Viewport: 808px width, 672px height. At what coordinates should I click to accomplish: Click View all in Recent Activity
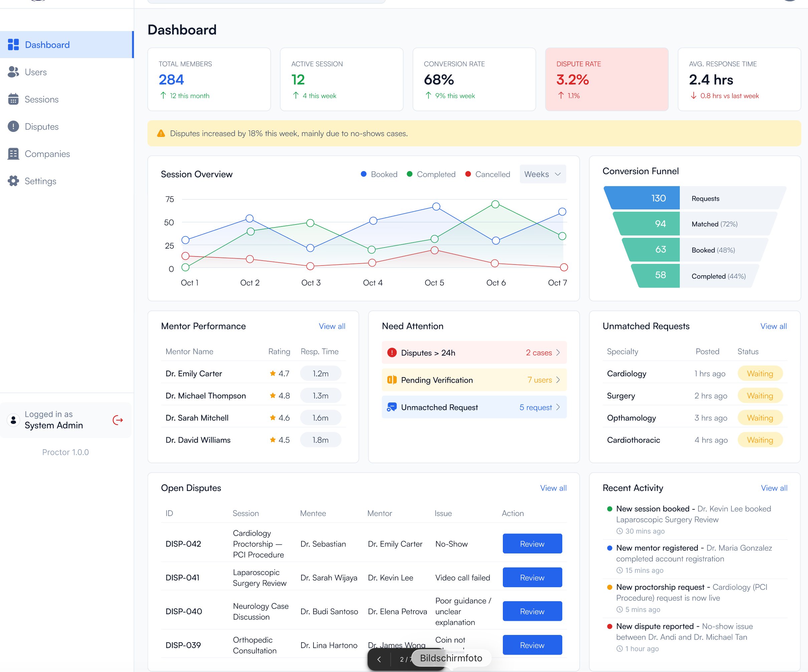(x=774, y=488)
